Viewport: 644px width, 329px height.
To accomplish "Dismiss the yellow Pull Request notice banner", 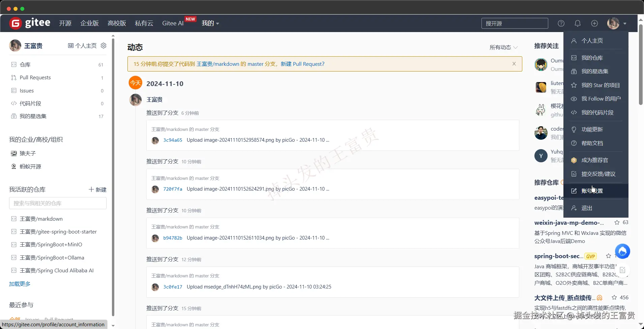I will pyautogui.click(x=514, y=64).
